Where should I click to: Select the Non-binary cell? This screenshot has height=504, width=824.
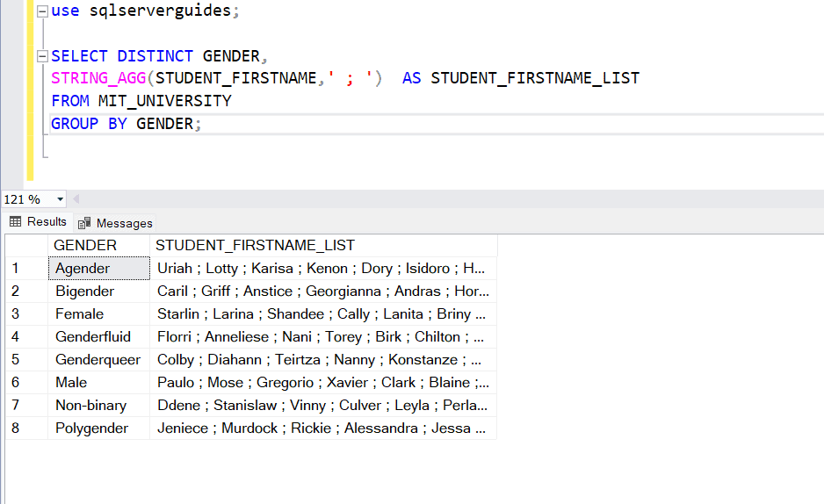(98, 406)
